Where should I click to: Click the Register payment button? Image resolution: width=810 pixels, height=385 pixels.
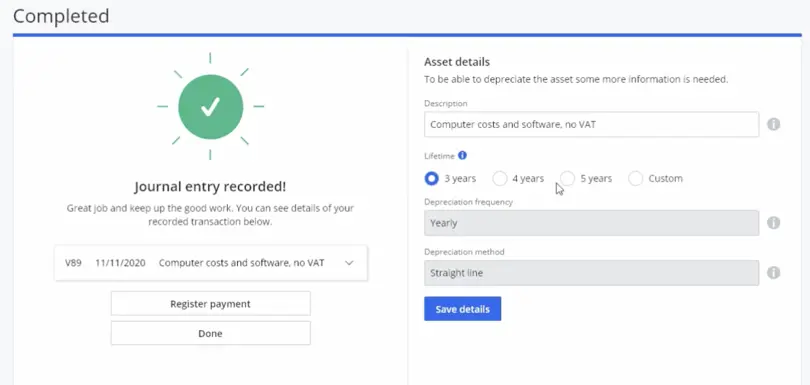pos(210,303)
